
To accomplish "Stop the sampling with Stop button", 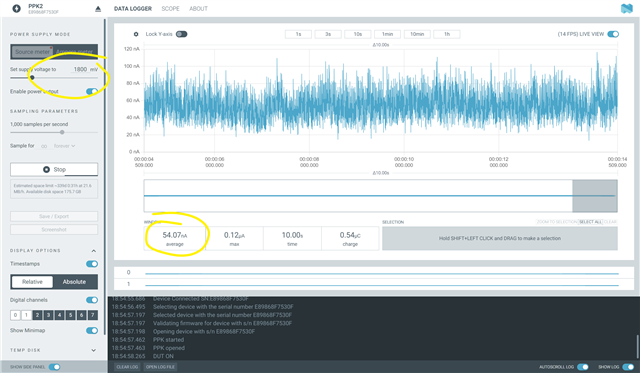I will click(x=54, y=169).
